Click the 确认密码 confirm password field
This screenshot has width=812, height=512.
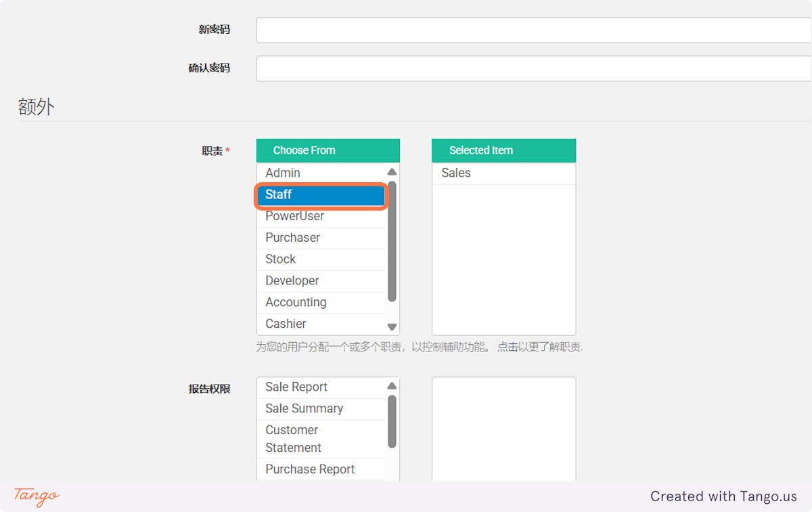pos(534,68)
